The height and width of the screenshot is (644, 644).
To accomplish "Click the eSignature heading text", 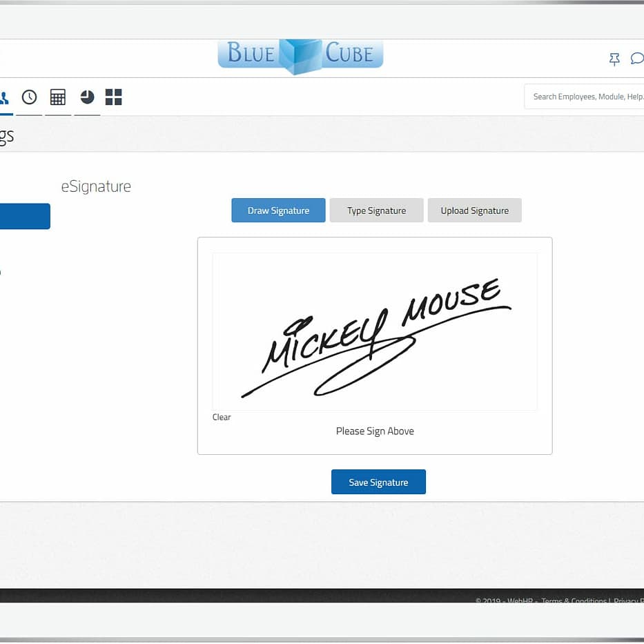I will tap(96, 187).
